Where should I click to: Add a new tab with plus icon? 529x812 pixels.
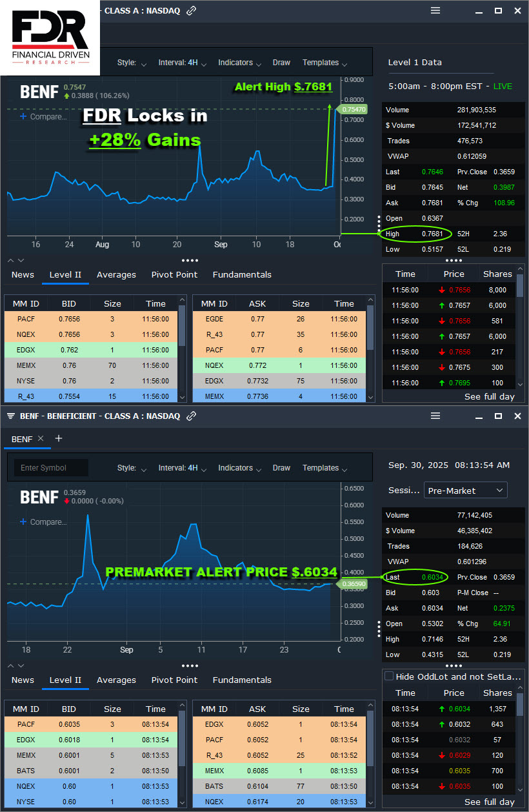coord(59,439)
